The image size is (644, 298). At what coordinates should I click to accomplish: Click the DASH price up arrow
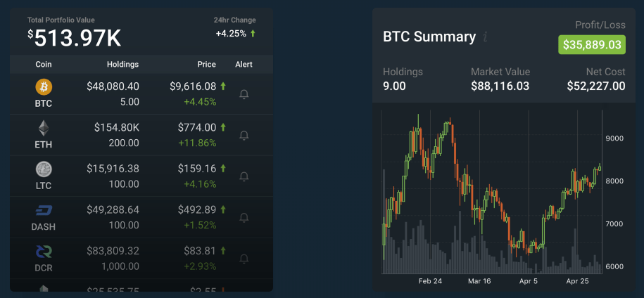pos(223,209)
